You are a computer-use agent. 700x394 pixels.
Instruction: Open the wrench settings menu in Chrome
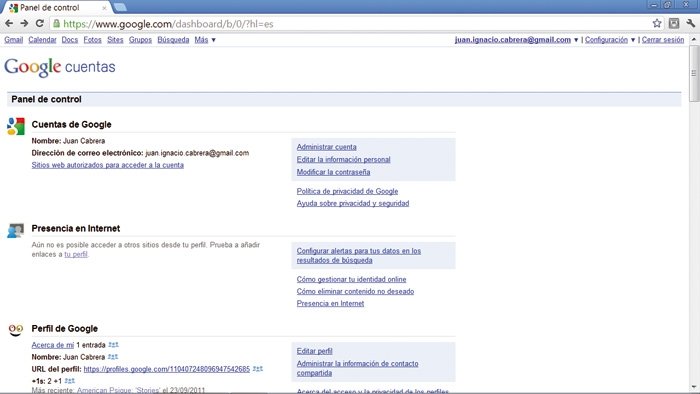[x=691, y=23]
